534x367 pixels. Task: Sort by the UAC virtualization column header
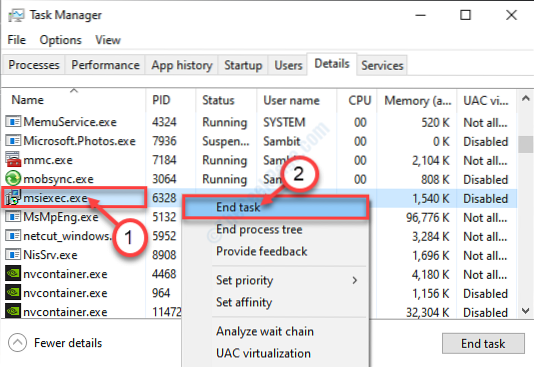(x=487, y=100)
